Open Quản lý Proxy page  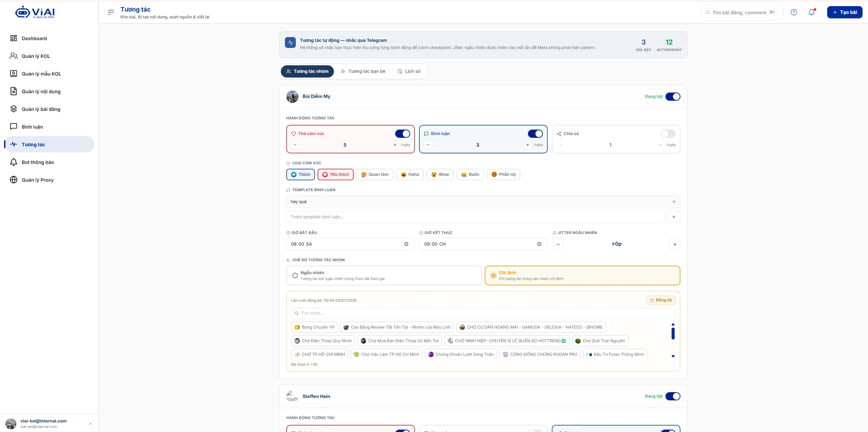click(49, 180)
